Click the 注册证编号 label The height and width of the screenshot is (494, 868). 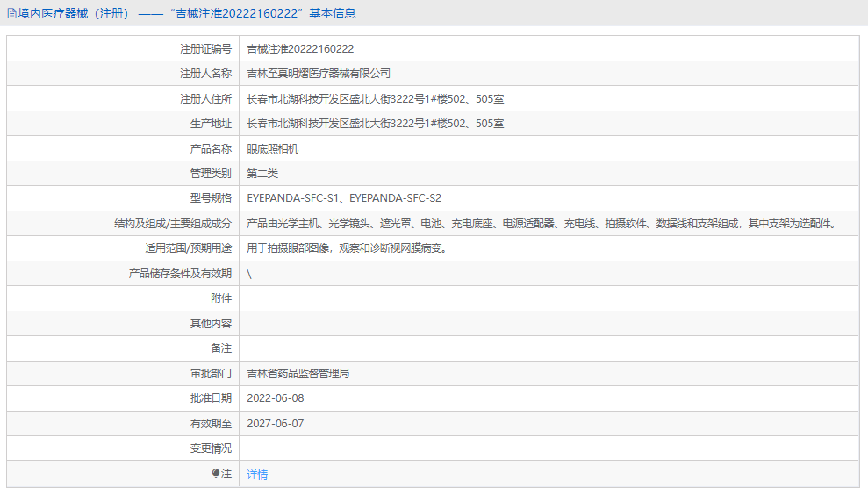point(205,48)
